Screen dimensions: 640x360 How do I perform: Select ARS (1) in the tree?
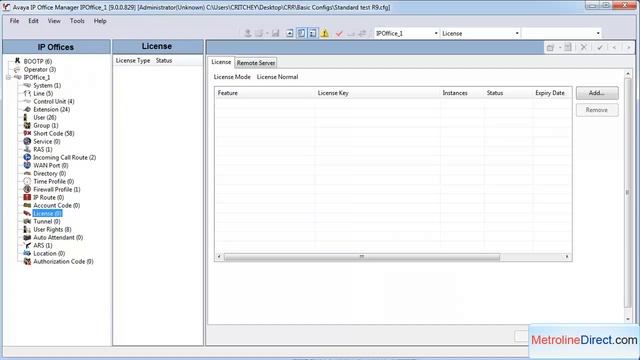[x=42, y=245]
